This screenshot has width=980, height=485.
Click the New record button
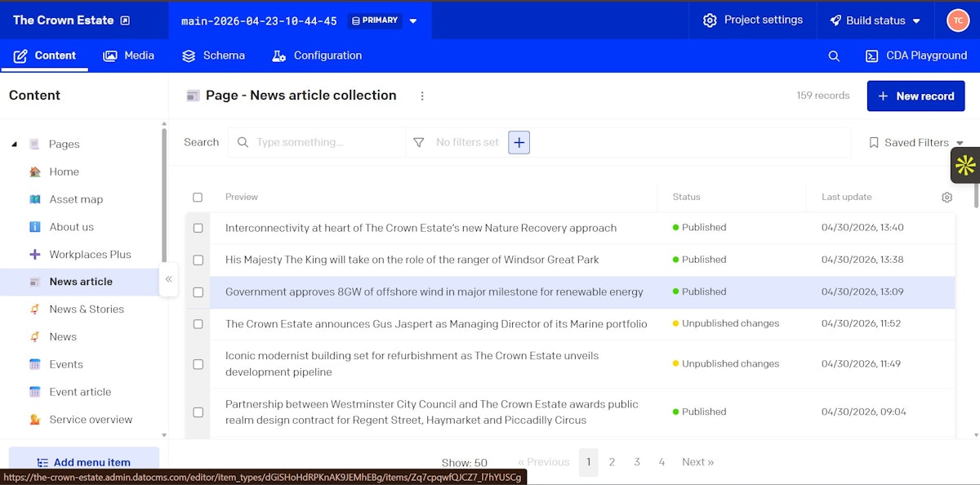click(915, 96)
